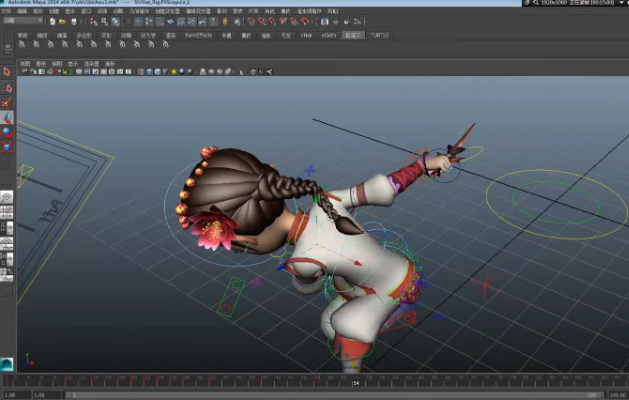This screenshot has height=400, width=629.
Task: Click the select camera icon in panel toolbar
Action: pyautogui.click(x=25, y=72)
